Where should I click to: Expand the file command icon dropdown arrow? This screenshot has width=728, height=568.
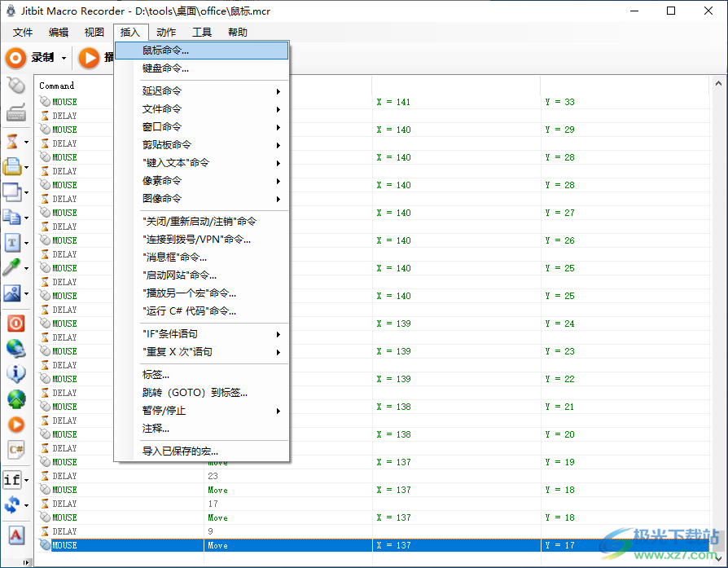[x=26, y=167]
